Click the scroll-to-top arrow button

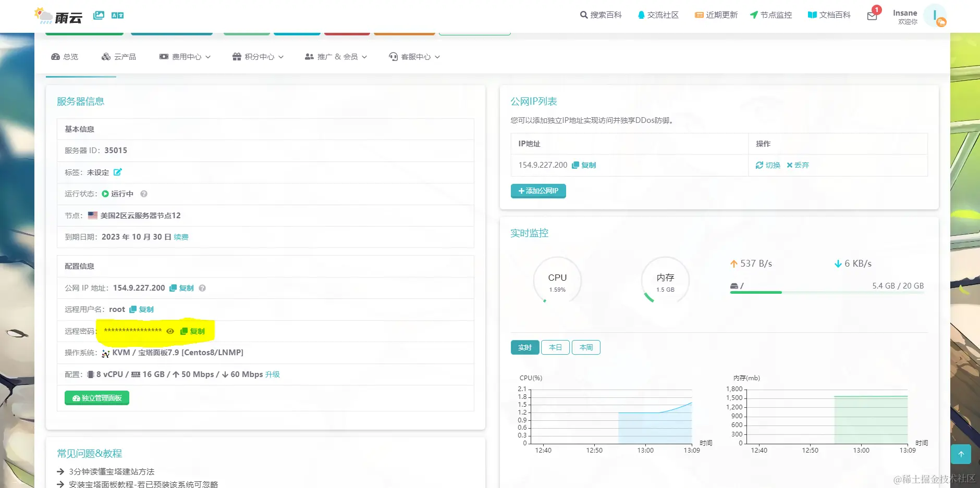(961, 454)
